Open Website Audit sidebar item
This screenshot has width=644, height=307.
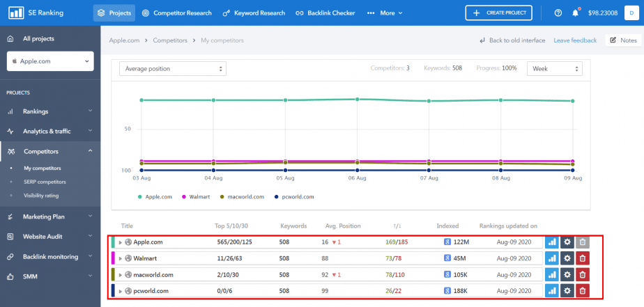pyautogui.click(x=50, y=237)
